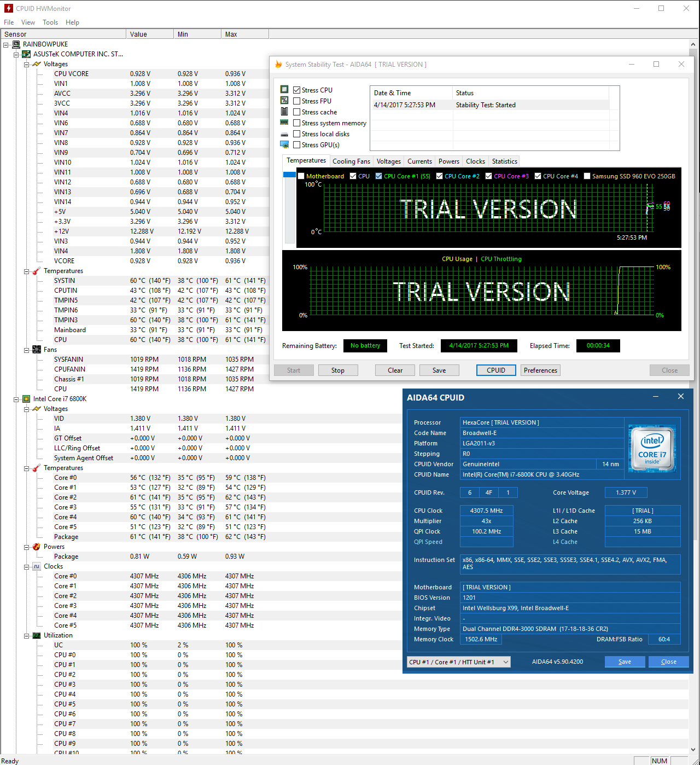
Task: Collapse the Intel Core i7 6800K node
Action: point(16,399)
